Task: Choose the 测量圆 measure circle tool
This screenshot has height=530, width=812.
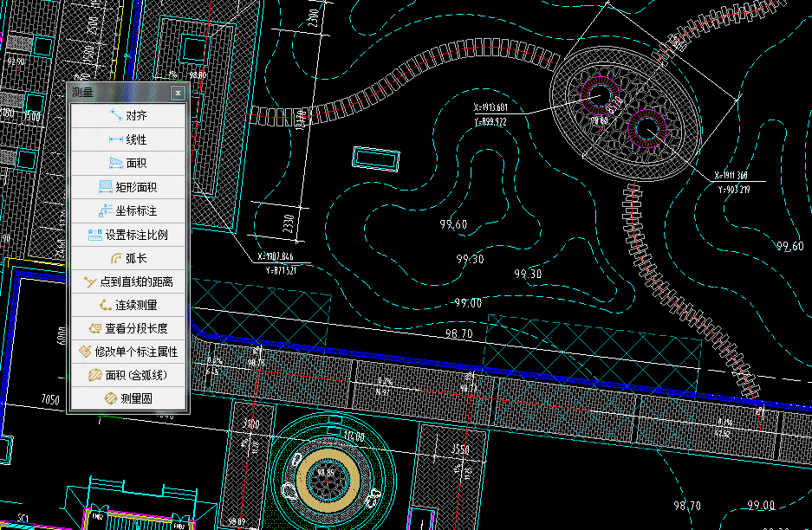Action: [127, 399]
